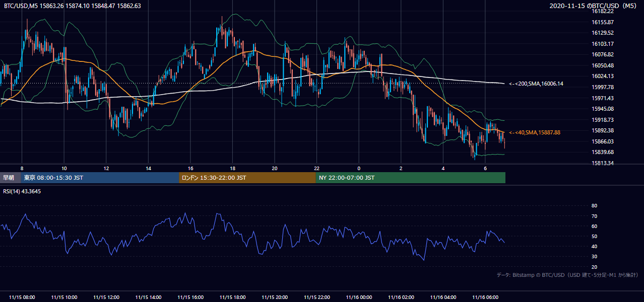Click the 早朝 session block
644x302 pixels.
pos(10,178)
